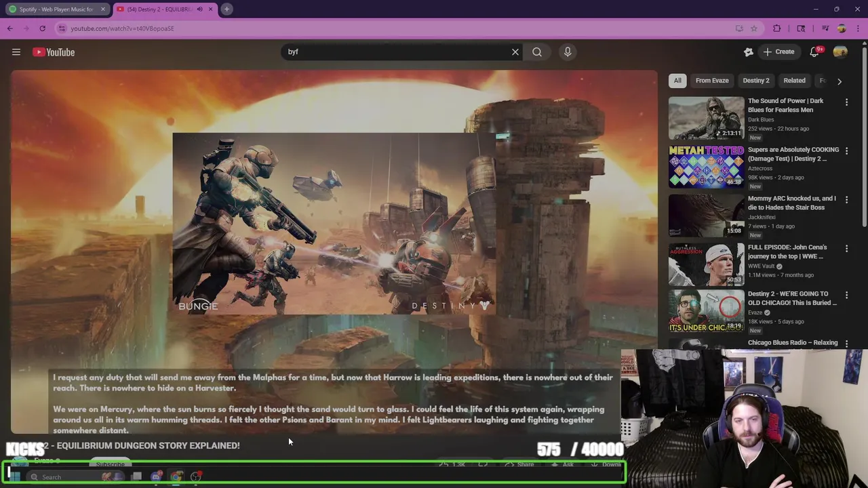Image resolution: width=868 pixels, height=488 pixels.
Task: Activate voice search microphone
Action: point(568,52)
